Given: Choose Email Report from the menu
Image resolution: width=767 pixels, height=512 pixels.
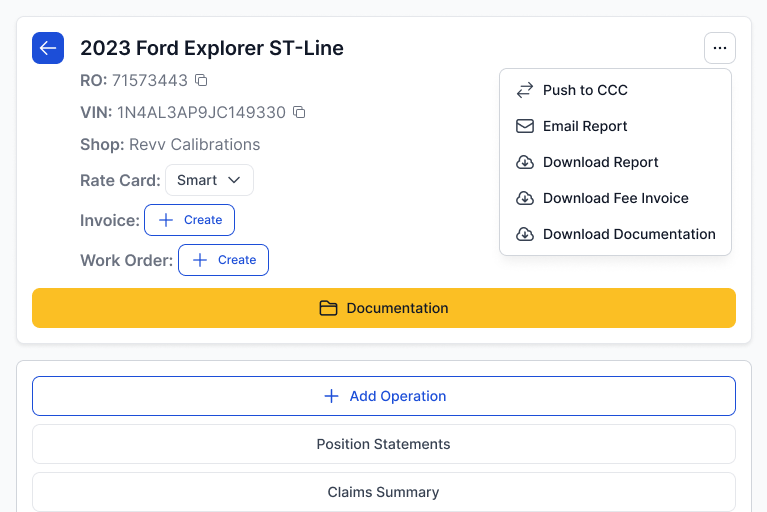Looking at the screenshot, I should (x=585, y=126).
